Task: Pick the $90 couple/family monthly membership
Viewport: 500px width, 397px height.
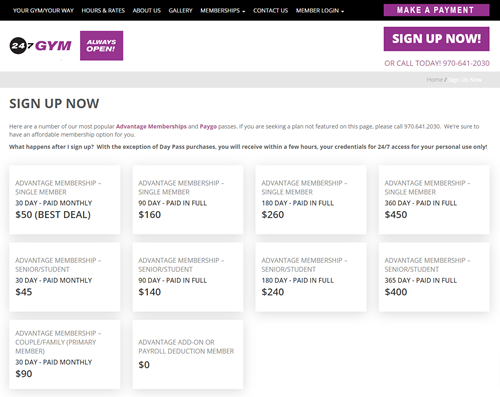Action: pos(65,354)
